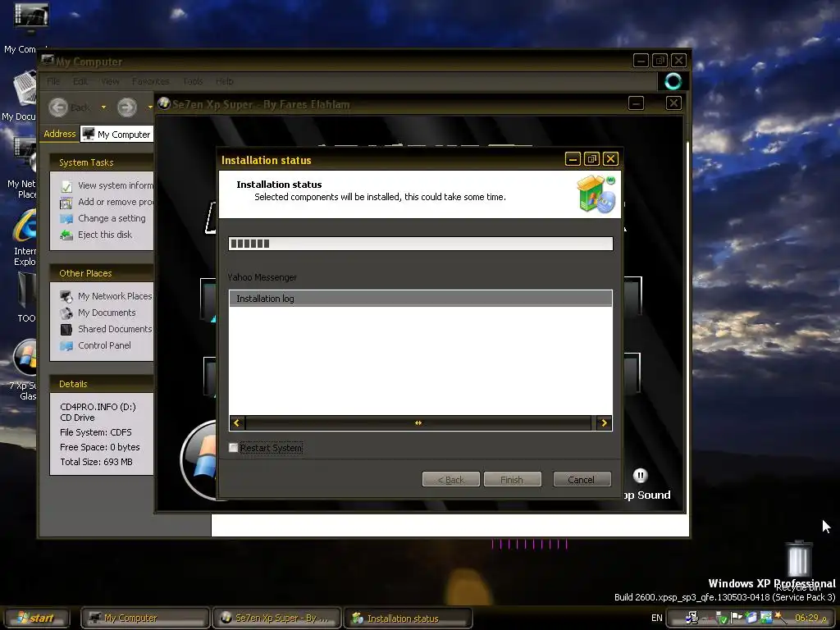Screen dimensions: 840x630
Task: Click the My Computer desktop icon
Action: [x=31, y=20]
